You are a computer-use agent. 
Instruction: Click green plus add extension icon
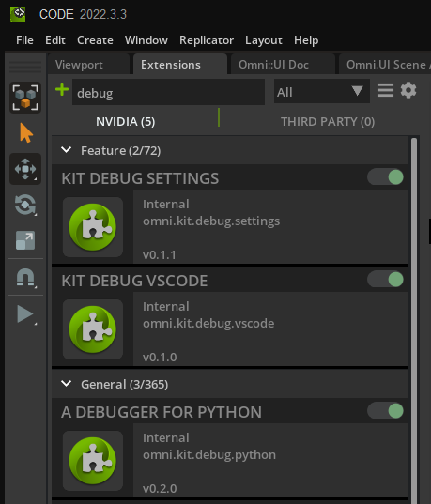click(62, 89)
